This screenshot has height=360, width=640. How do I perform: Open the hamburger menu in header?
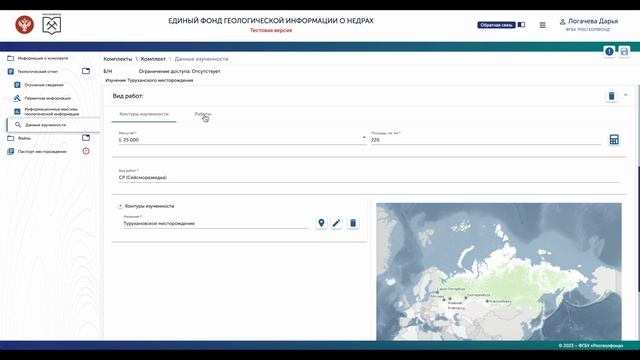pos(542,25)
